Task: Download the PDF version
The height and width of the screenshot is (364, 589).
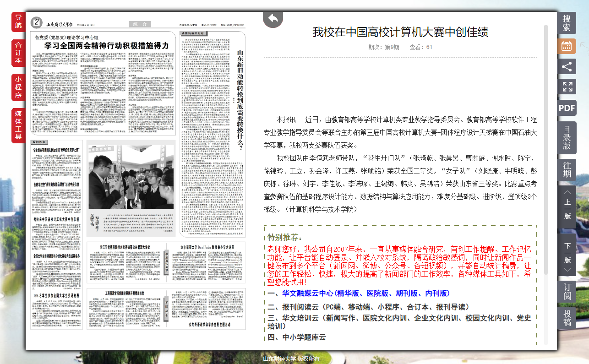Action: pyautogui.click(x=567, y=108)
